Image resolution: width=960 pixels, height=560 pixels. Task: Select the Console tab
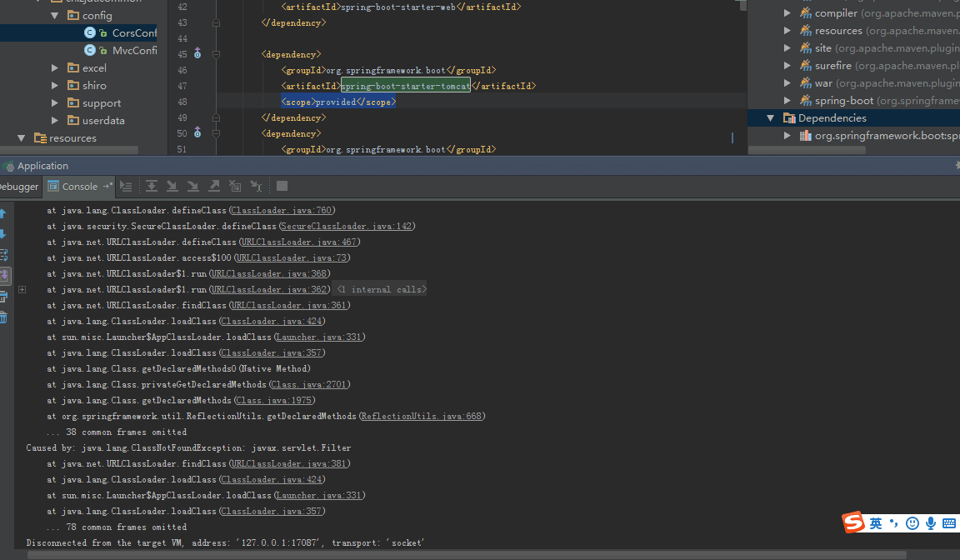tap(79, 187)
